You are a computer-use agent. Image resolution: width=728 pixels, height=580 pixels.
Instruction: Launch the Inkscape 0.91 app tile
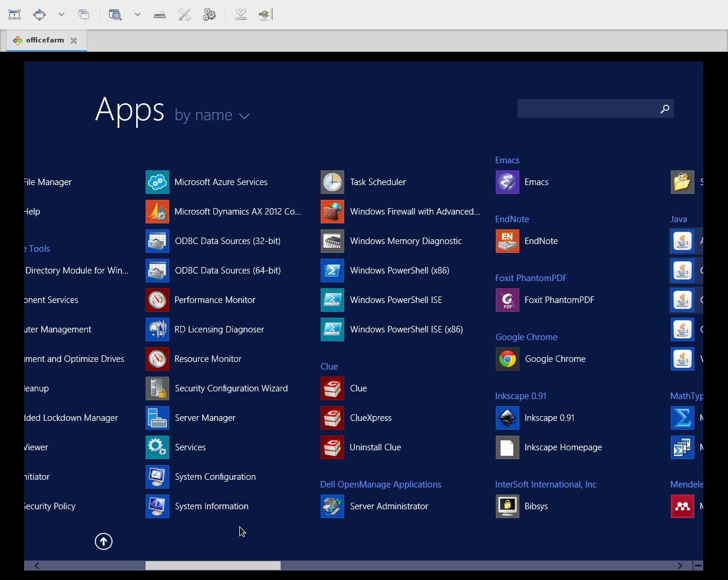(x=535, y=418)
